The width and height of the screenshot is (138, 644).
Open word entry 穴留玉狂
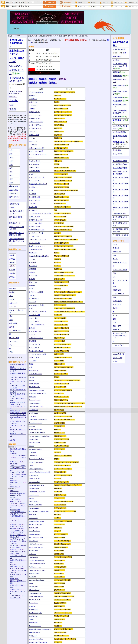pyautogui.click(x=32, y=96)
